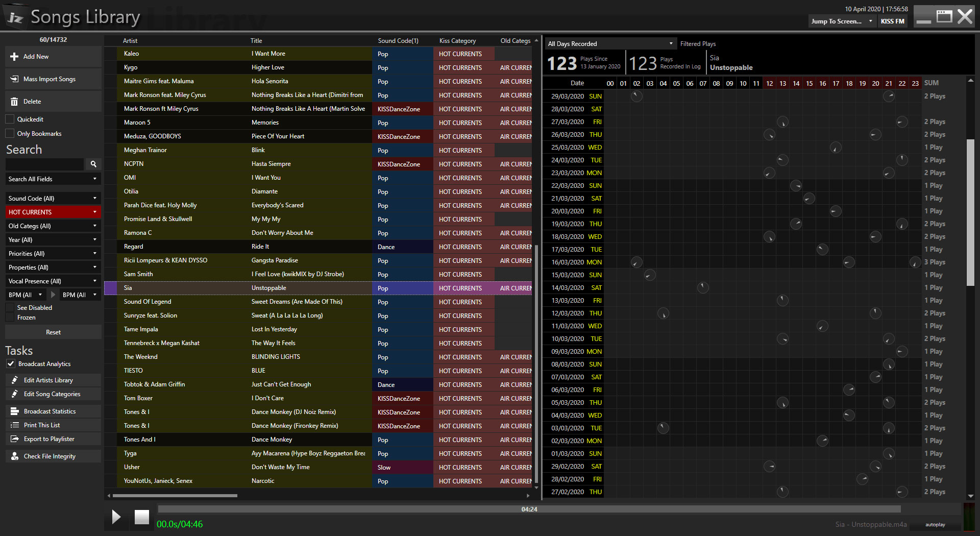980x536 pixels.
Task: Click the search magnifier icon
Action: click(x=93, y=164)
